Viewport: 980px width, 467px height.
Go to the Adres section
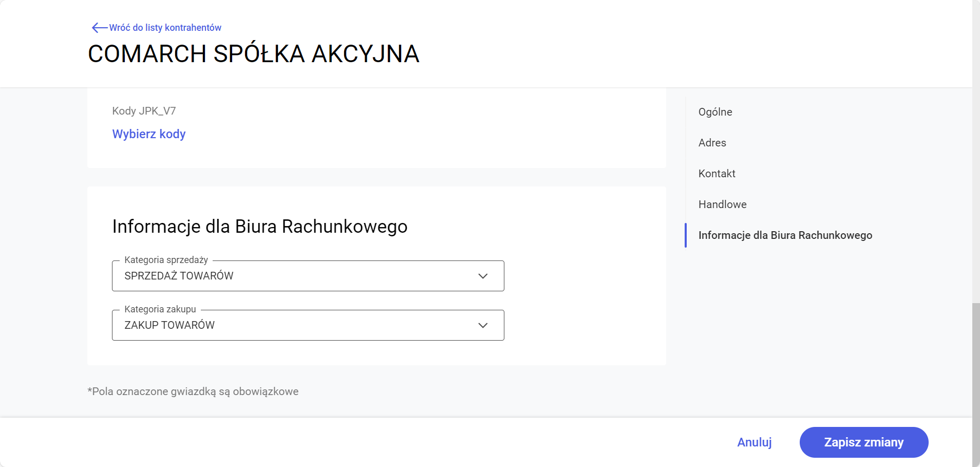pyautogui.click(x=712, y=143)
